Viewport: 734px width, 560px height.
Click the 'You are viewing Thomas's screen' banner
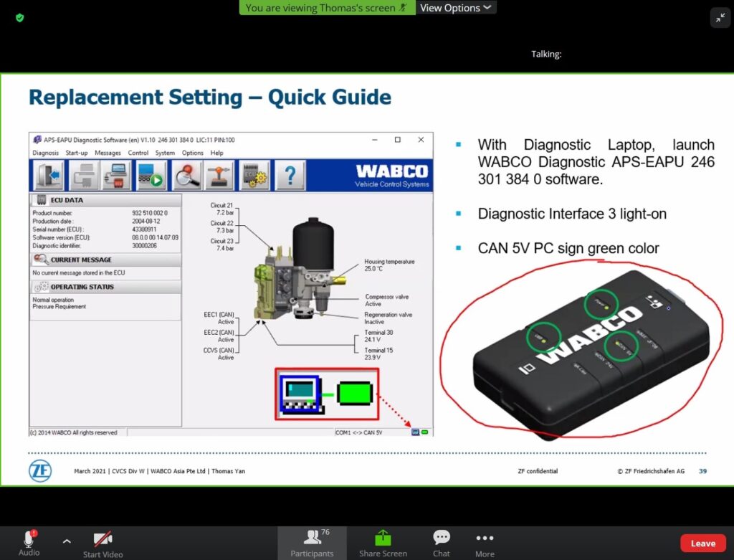(327, 7)
